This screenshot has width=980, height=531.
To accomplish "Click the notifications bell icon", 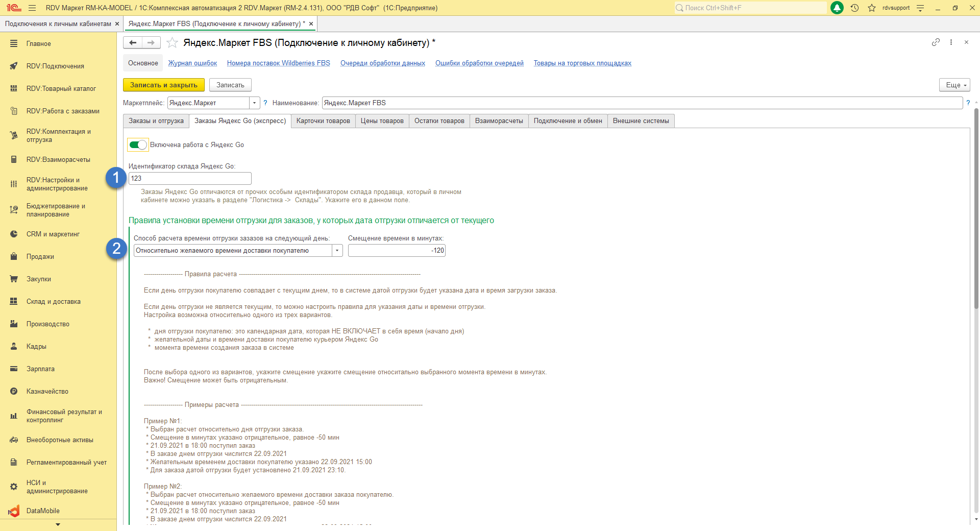I will click(837, 8).
